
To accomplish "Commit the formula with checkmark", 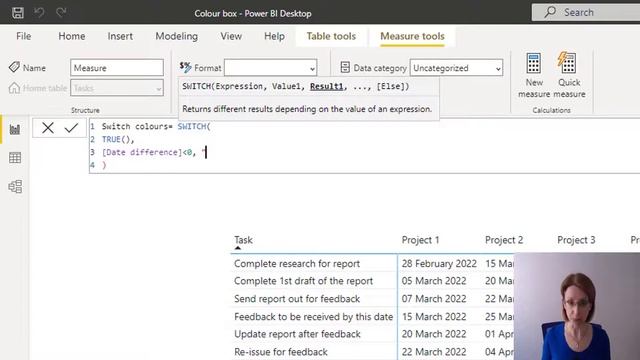I will (x=71, y=128).
